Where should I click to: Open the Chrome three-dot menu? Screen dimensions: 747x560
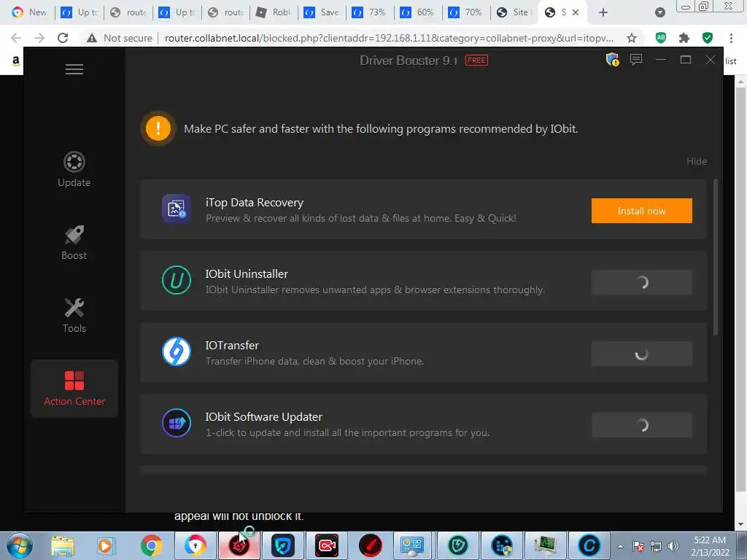pyautogui.click(x=731, y=38)
